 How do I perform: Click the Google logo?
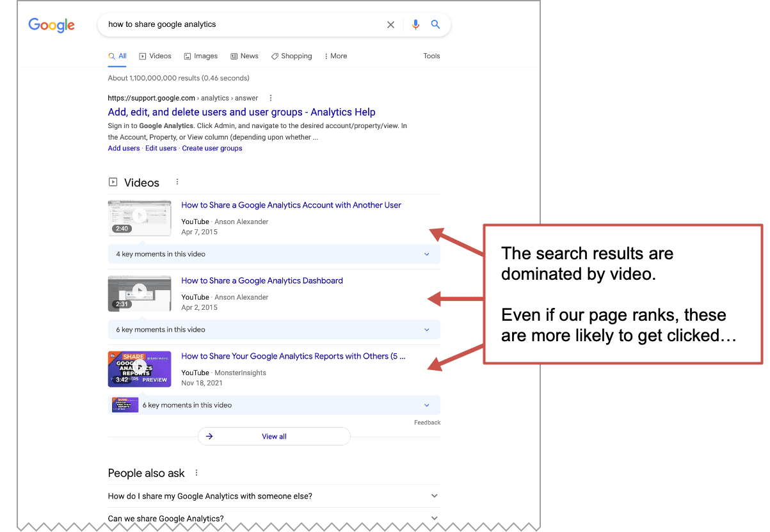(52, 25)
